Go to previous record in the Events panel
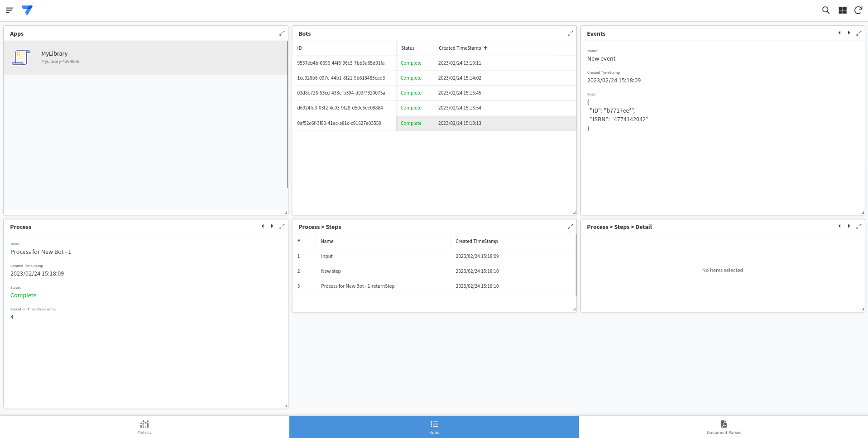This screenshot has width=868, height=438. (x=839, y=33)
